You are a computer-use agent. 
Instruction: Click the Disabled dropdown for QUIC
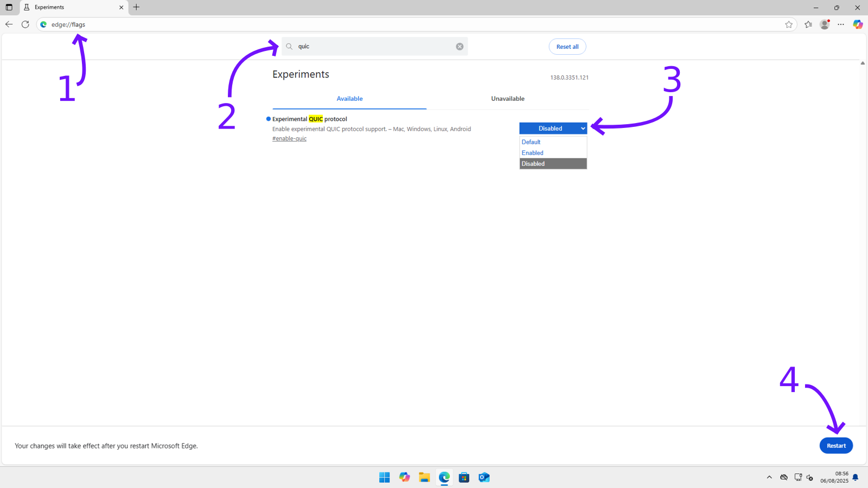click(x=553, y=129)
